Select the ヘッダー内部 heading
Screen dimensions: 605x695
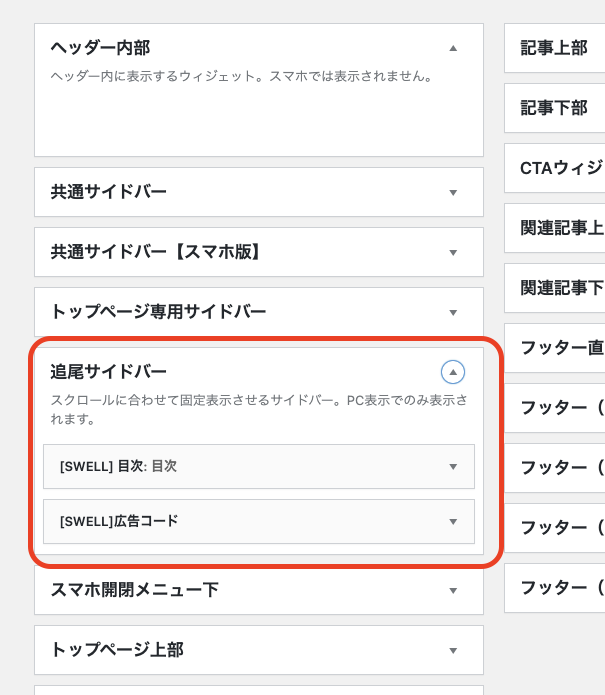click(x=100, y=48)
